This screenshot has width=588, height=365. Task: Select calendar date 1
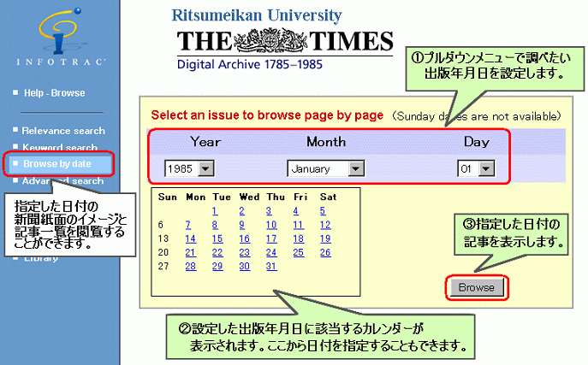(215, 211)
